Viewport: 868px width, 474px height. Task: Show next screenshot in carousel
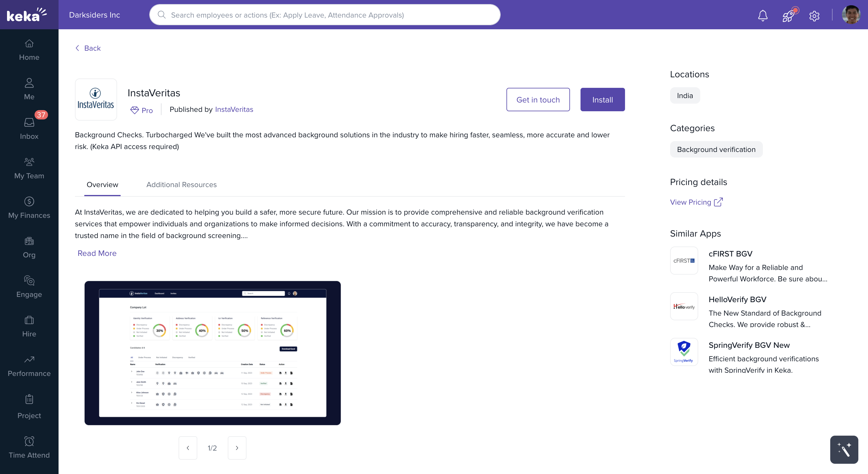click(237, 448)
